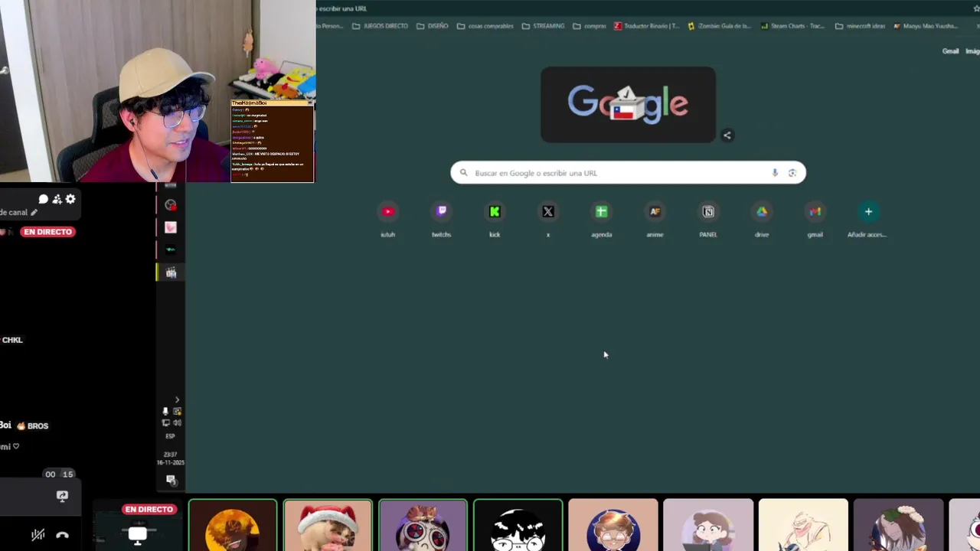This screenshot has width=980, height=551.
Task: Start voice search with the microphone icon
Action: (775, 173)
